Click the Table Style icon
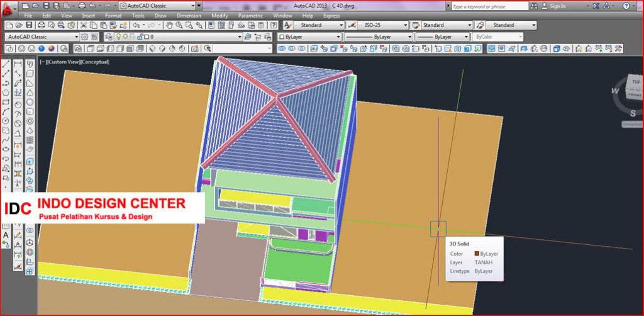The height and width of the screenshot is (316, 644). pos(416,25)
